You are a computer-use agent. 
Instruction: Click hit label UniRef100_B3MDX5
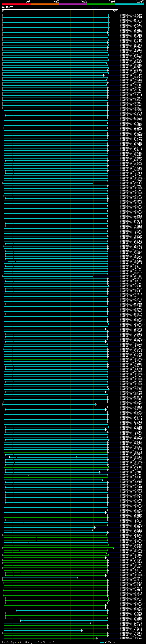[x=131, y=118]
